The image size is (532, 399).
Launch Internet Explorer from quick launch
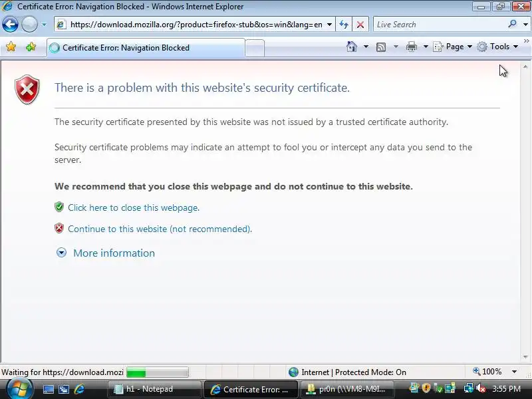pyautogui.click(x=79, y=389)
